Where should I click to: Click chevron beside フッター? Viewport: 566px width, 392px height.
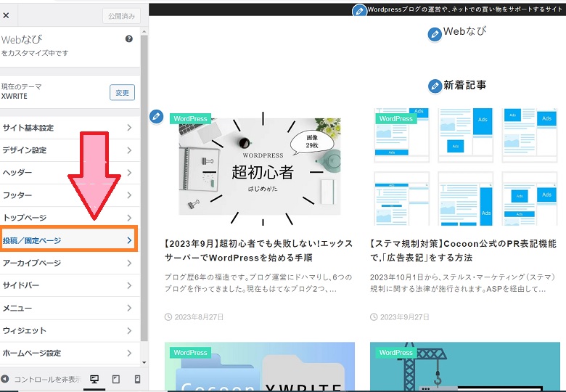129,195
